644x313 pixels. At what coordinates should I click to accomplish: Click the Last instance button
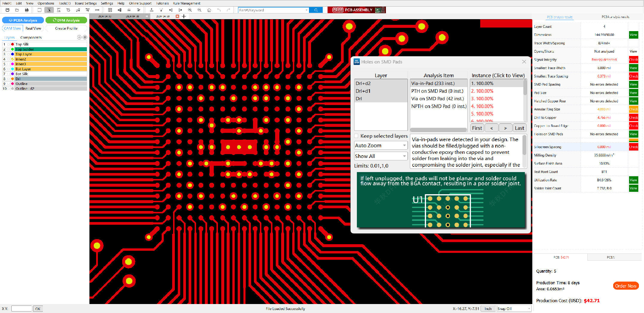[519, 128]
